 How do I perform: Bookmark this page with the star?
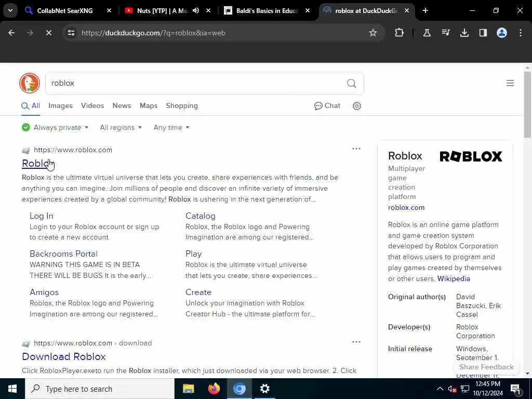click(x=373, y=33)
